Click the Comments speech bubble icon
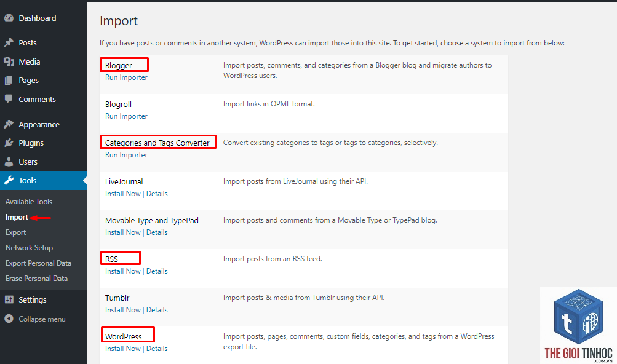 point(9,99)
